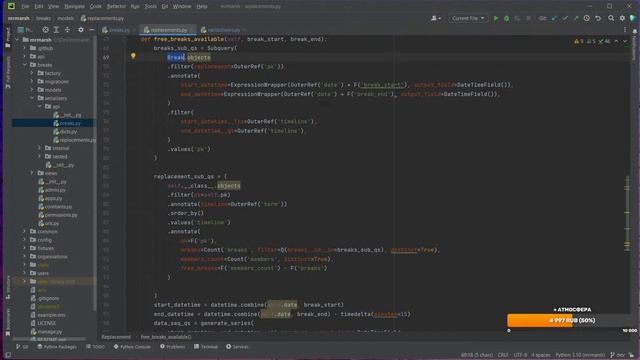Click Git push arrow icon

(576, 18)
